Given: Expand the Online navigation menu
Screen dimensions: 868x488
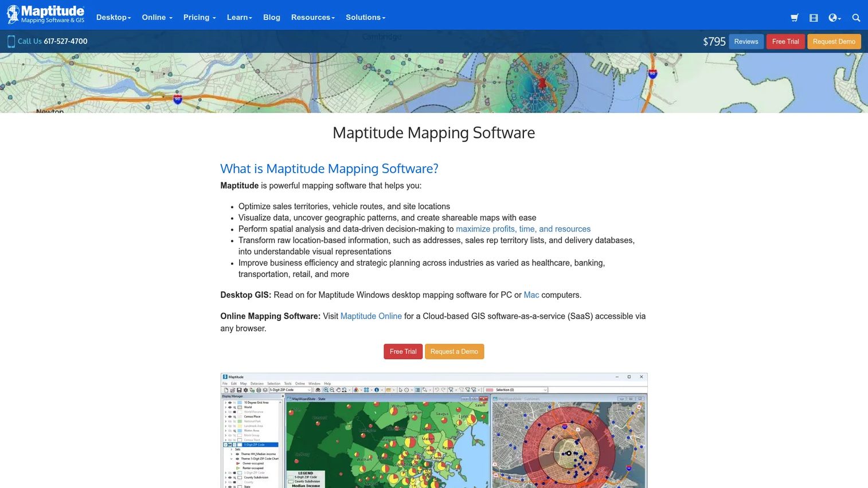Looking at the screenshot, I should [x=157, y=17].
